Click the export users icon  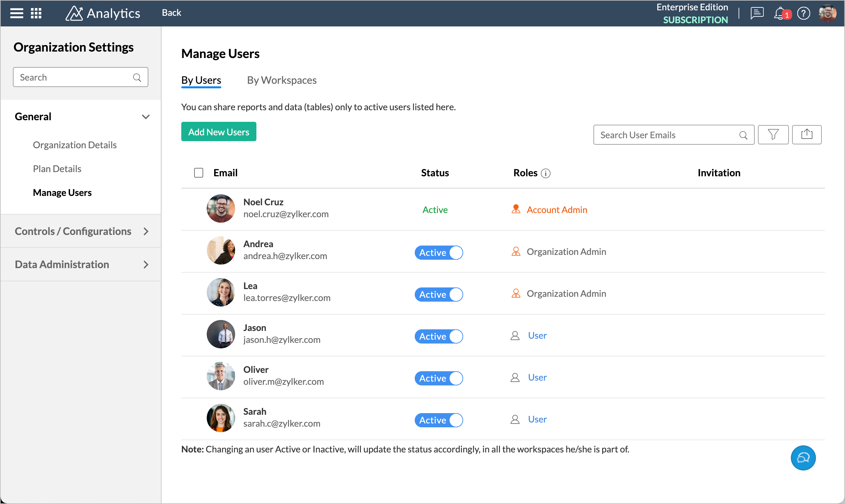pyautogui.click(x=807, y=135)
